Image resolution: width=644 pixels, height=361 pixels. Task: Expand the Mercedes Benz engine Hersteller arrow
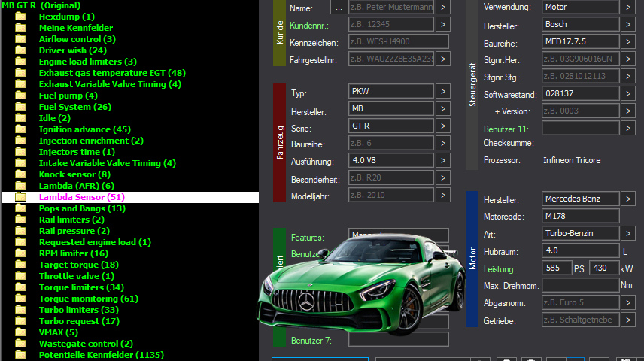[x=628, y=199]
